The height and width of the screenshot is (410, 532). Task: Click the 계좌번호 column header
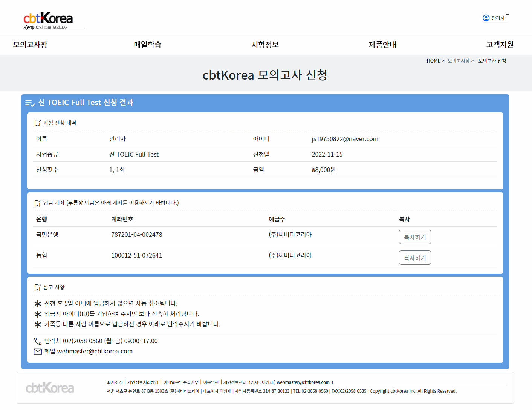point(122,219)
